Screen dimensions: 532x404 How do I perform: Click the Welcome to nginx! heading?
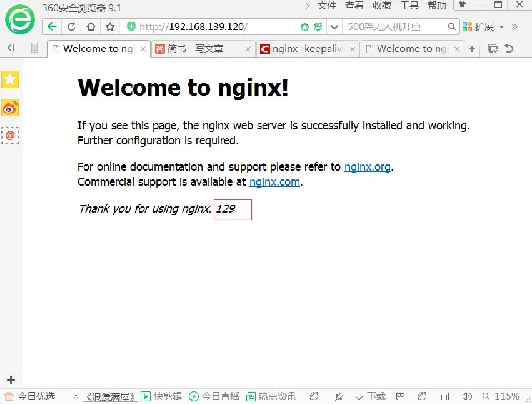point(183,88)
